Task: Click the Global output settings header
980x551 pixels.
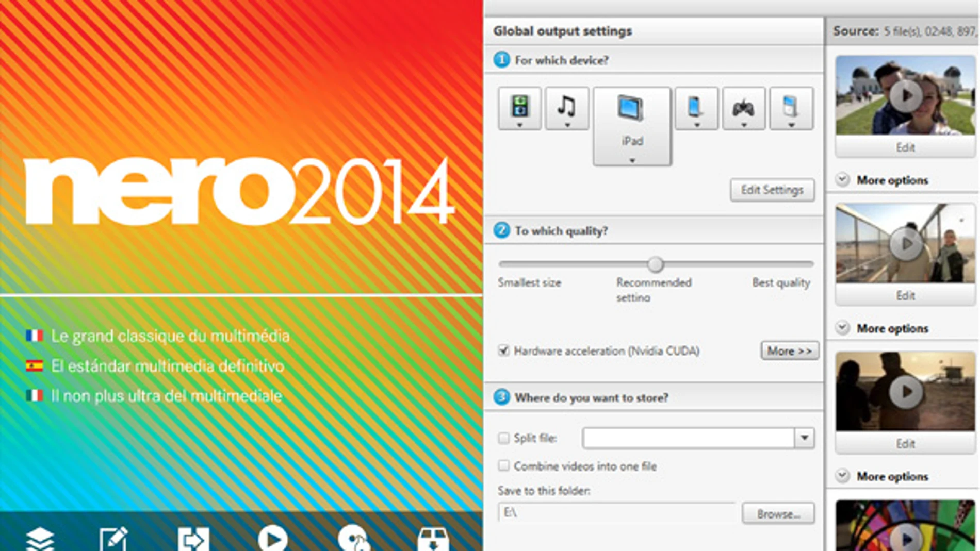Action: 562,31
